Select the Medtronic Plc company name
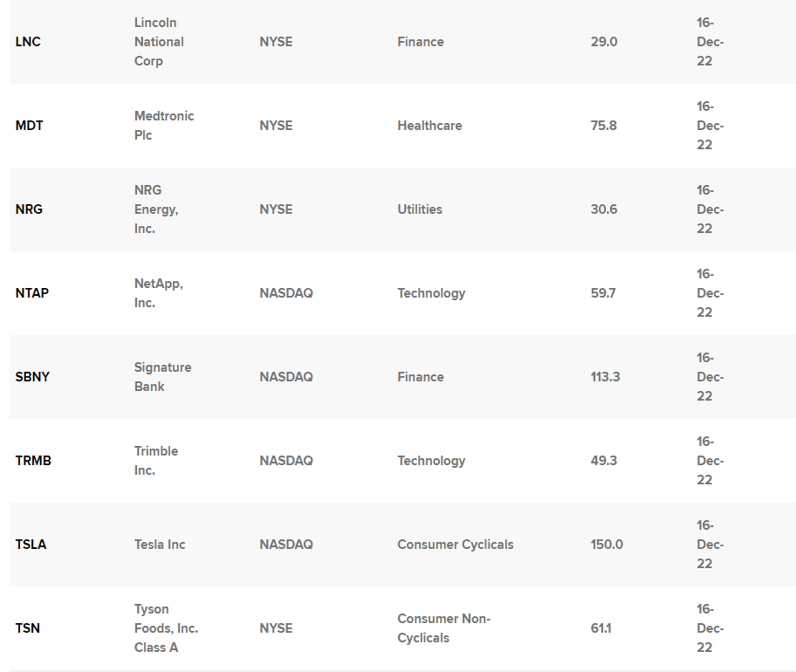Screen dimensions: 796x672 pos(164,126)
